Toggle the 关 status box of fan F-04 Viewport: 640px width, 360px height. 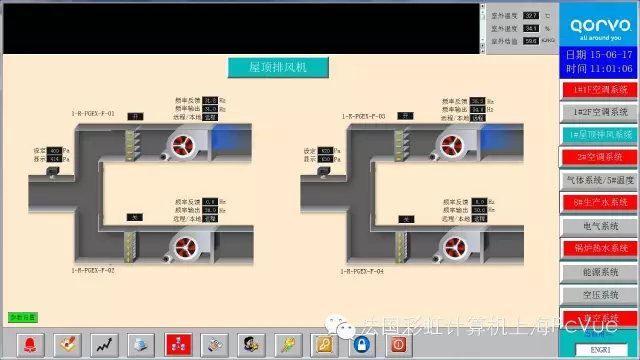click(406, 219)
